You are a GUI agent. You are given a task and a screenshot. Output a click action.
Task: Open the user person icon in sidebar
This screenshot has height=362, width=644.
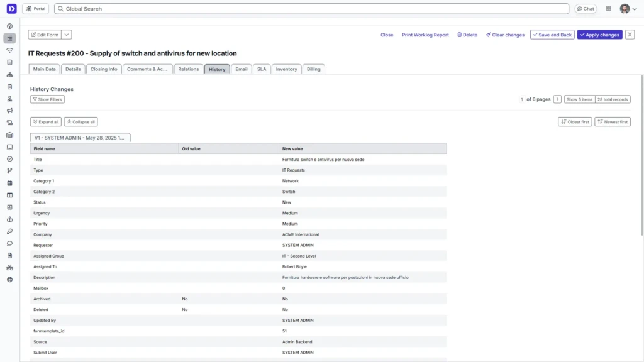[10, 99]
